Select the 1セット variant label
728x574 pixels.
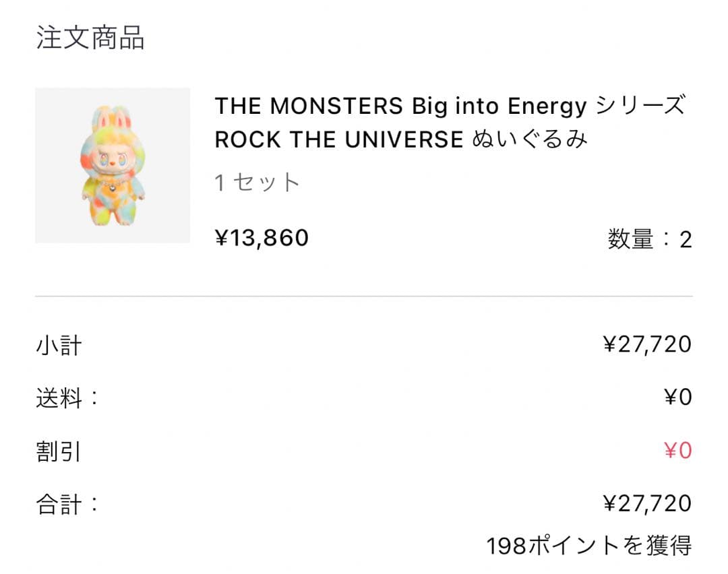click(x=257, y=183)
